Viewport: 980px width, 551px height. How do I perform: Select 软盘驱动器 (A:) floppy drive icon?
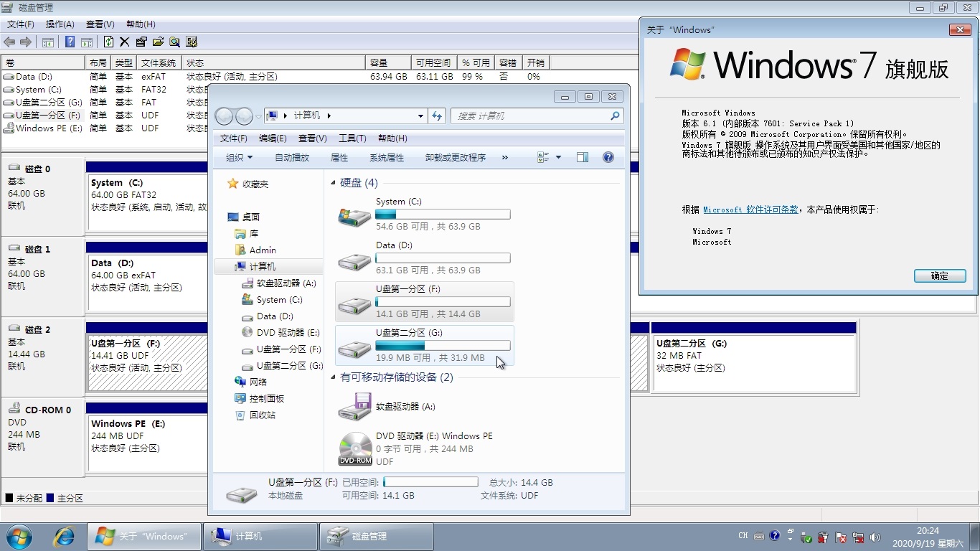click(x=354, y=407)
